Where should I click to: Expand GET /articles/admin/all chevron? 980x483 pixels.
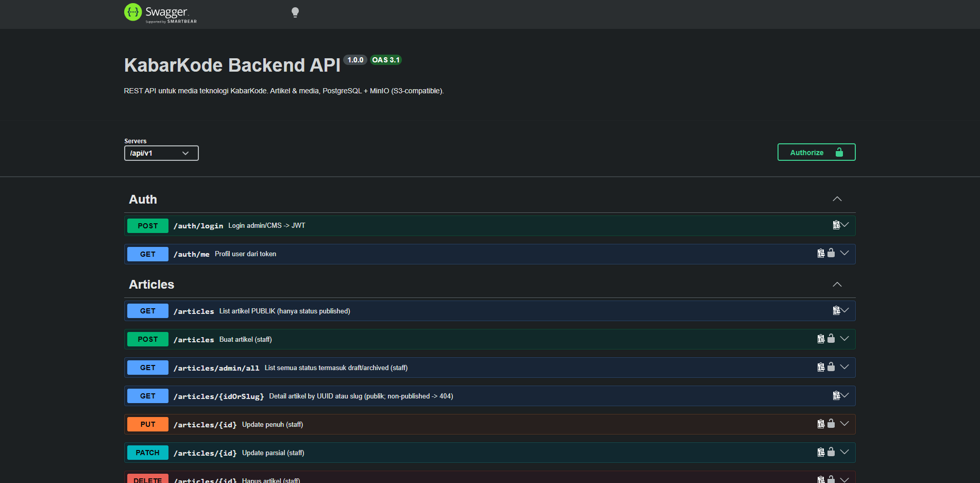click(x=844, y=367)
